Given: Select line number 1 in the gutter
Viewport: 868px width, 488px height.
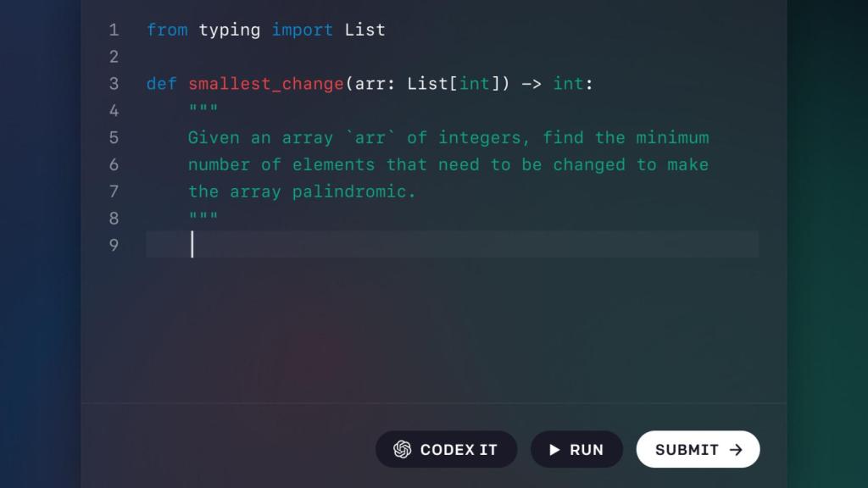Looking at the screenshot, I should (x=114, y=30).
